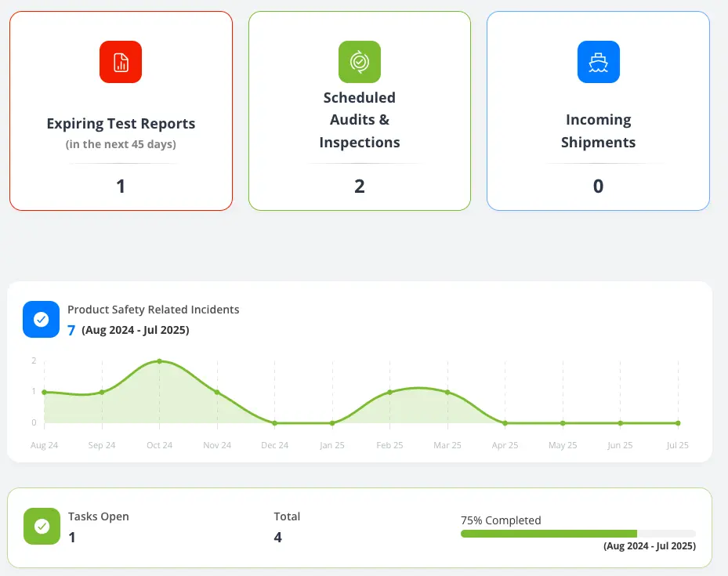Click the expiring reports count of 1
Image resolution: width=728 pixels, height=576 pixels.
(121, 187)
